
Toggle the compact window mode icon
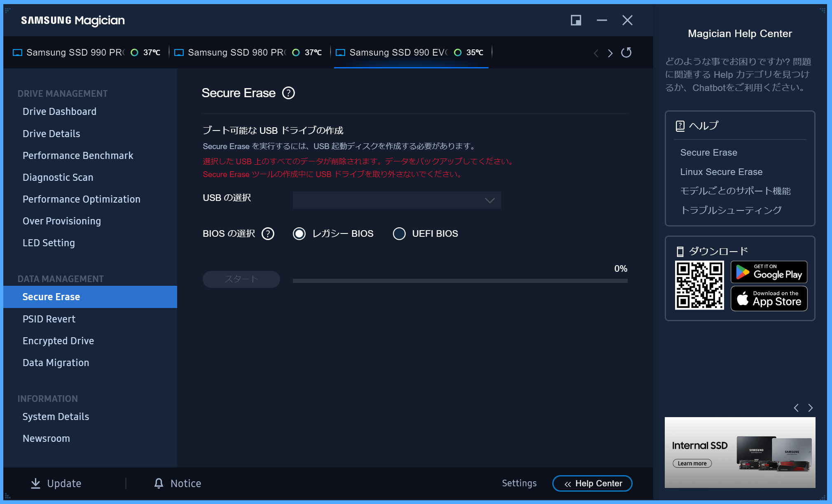pyautogui.click(x=576, y=20)
